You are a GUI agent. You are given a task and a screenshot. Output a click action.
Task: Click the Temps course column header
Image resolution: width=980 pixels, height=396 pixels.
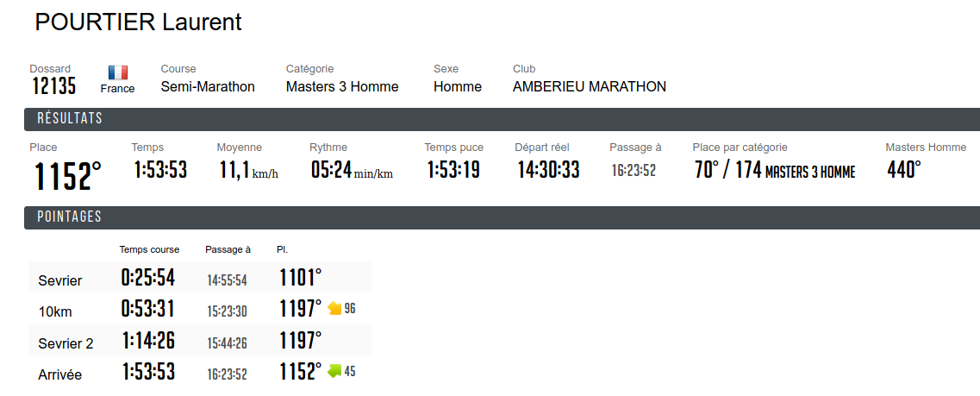pos(149,249)
